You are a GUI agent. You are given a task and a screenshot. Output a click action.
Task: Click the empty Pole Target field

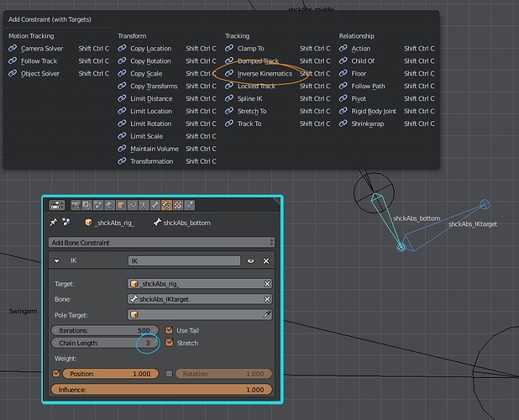coord(200,315)
